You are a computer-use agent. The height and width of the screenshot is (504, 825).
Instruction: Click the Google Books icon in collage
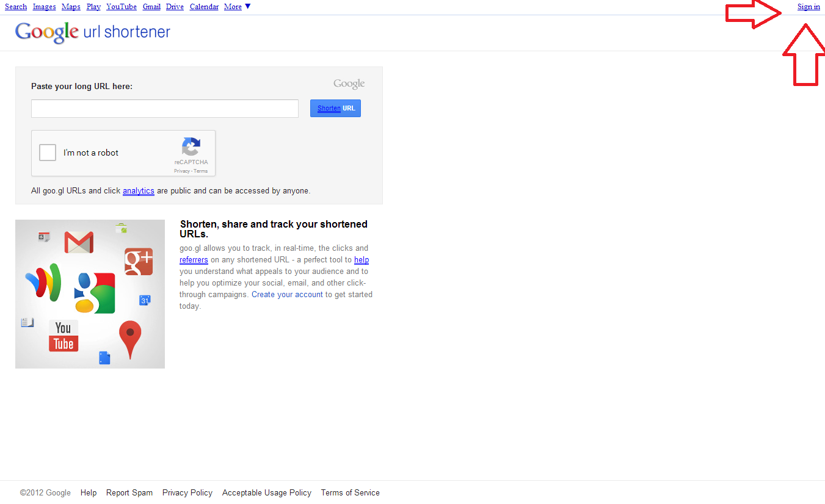pyautogui.click(x=27, y=322)
